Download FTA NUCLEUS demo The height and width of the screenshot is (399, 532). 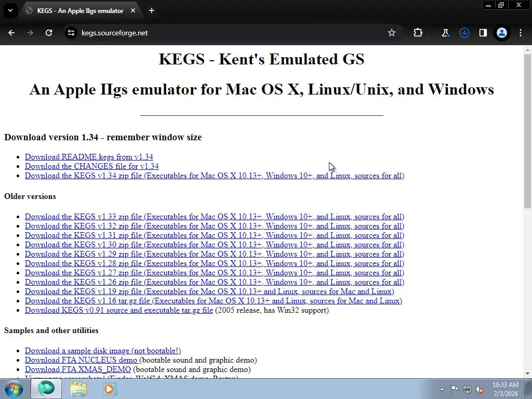coord(82,360)
